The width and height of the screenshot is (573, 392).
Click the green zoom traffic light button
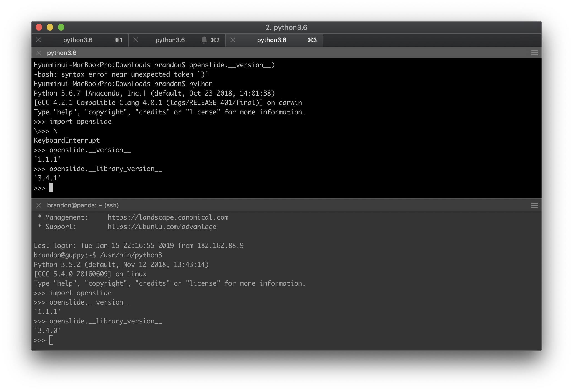point(61,27)
